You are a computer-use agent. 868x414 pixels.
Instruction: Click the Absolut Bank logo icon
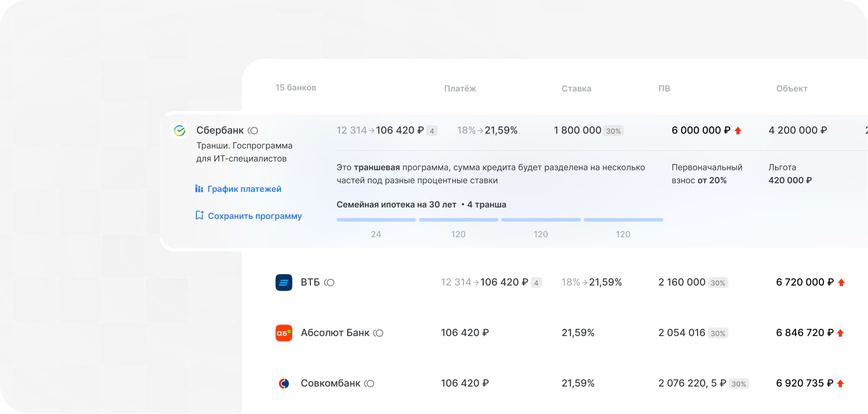[284, 333]
